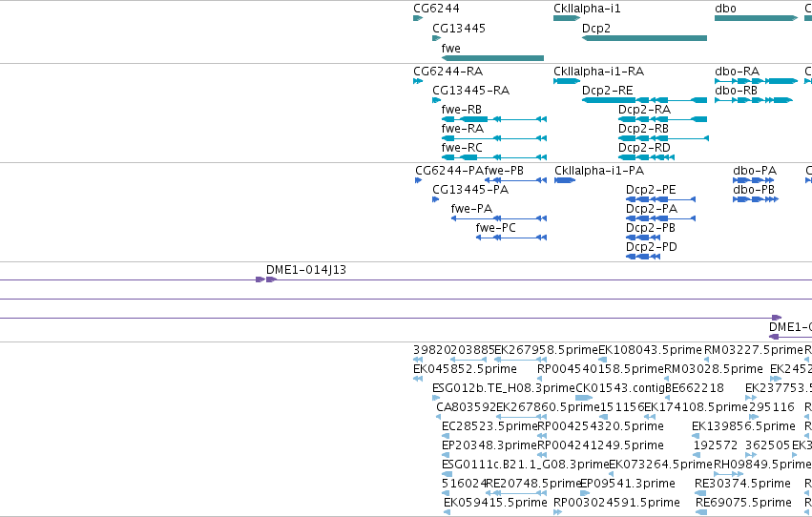Select the BE662218 EST
Image resolution: width=812 pixels, height=517 pixels.
coord(668,398)
